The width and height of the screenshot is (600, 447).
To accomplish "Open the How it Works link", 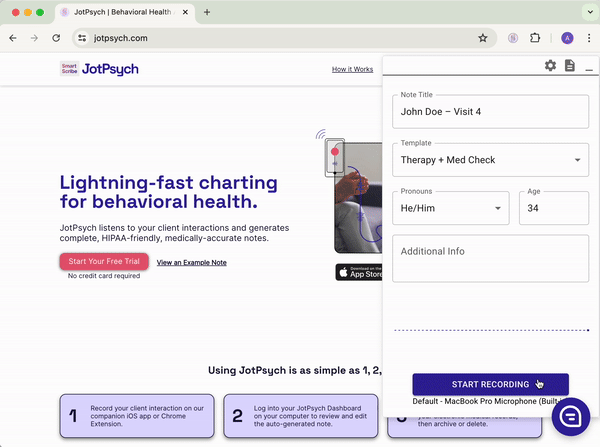I will click(352, 69).
